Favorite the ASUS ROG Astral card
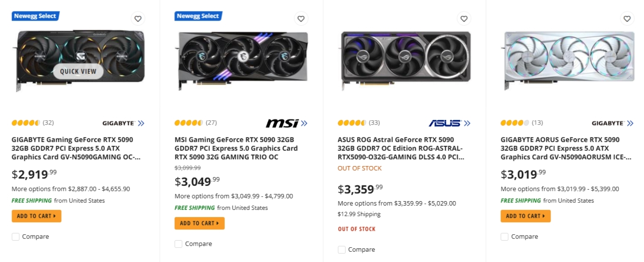This screenshot has height=262, width=644. click(x=464, y=19)
